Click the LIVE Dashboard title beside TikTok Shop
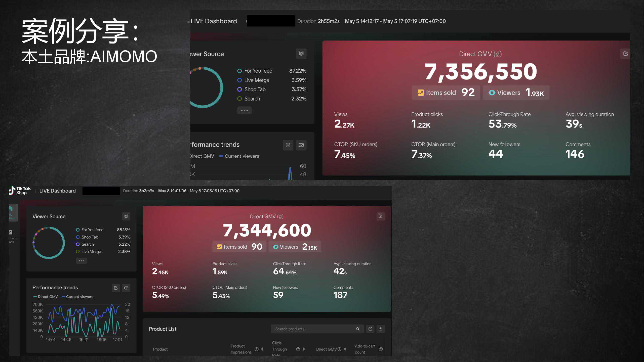Screen dimensions: 644x362 pos(57,191)
